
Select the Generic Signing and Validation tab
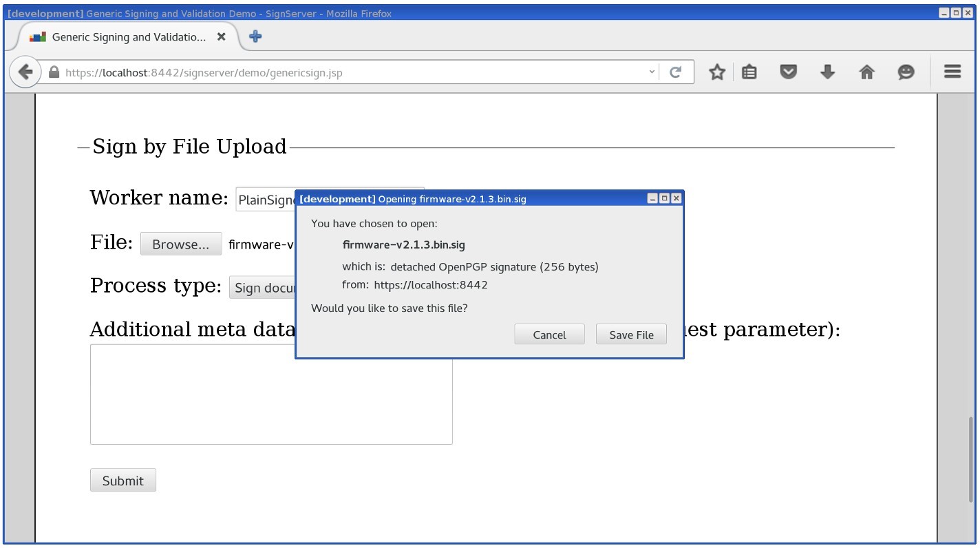coord(128,37)
